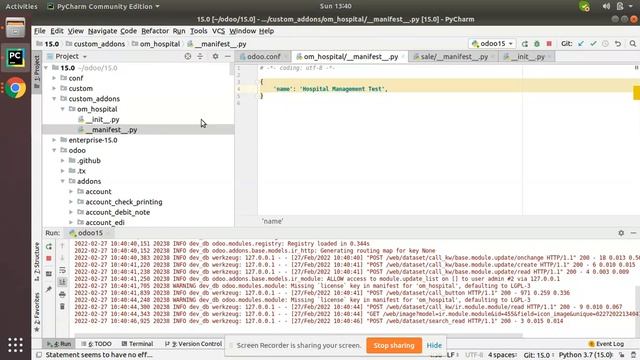Hide the screen sharing notice
The height and width of the screenshot is (360, 640).
click(434, 345)
